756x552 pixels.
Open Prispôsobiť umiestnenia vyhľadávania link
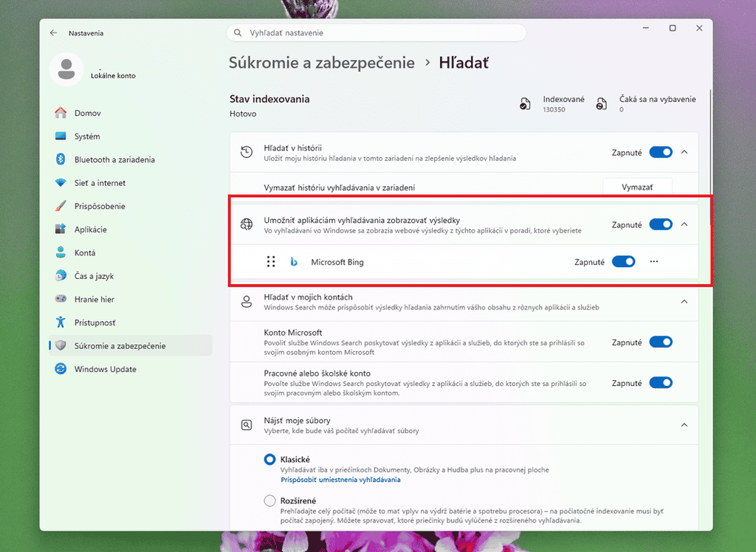point(340,480)
